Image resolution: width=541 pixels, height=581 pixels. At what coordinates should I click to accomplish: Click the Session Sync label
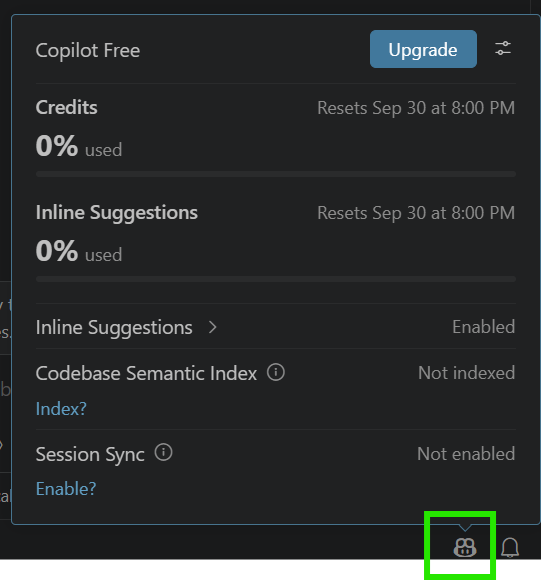pyautogui.click(x=90, y=454)
